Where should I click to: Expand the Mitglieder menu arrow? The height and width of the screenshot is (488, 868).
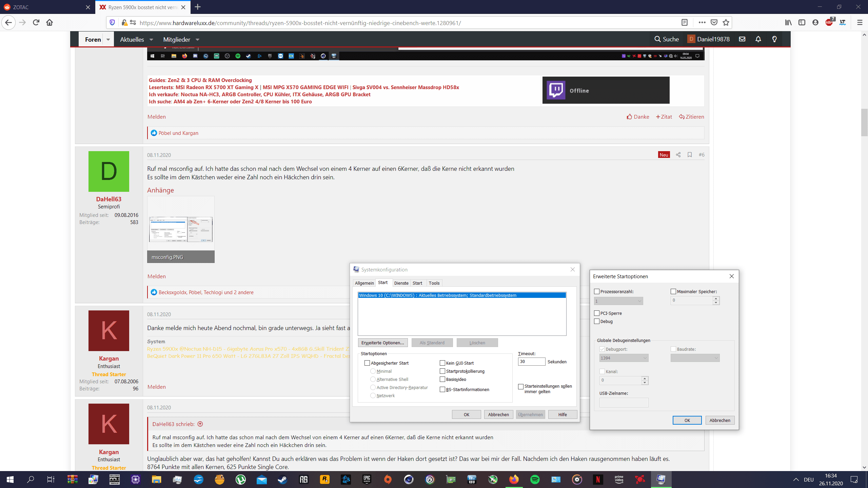[x=197, y=40]
